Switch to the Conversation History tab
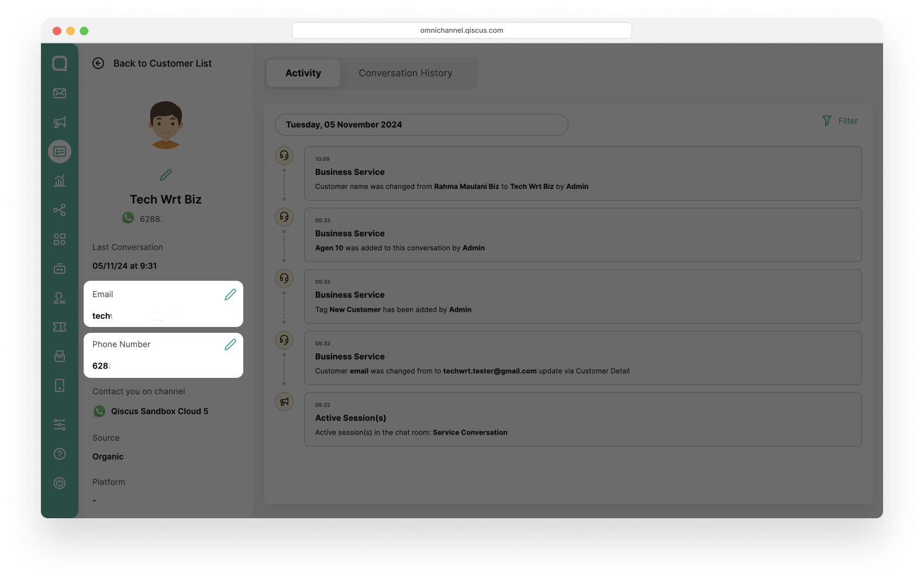The height and width of the screenshot is (582, 924). [x=405, y=73]
